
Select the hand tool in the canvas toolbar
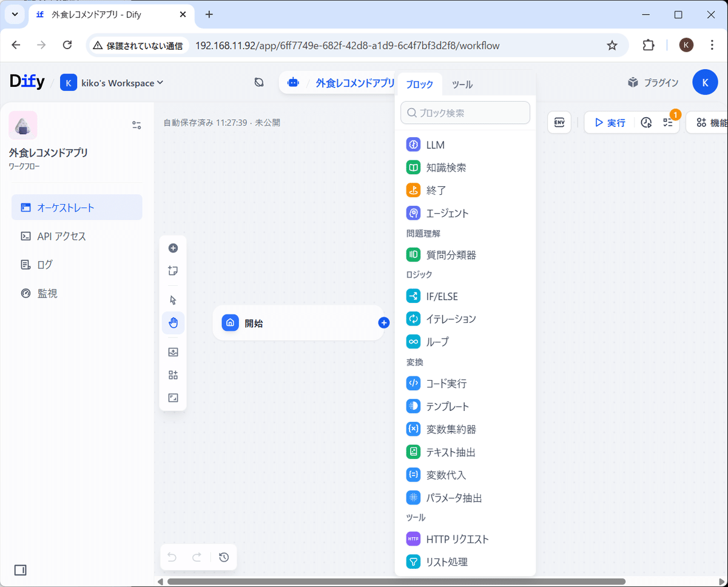click(173, 323)
